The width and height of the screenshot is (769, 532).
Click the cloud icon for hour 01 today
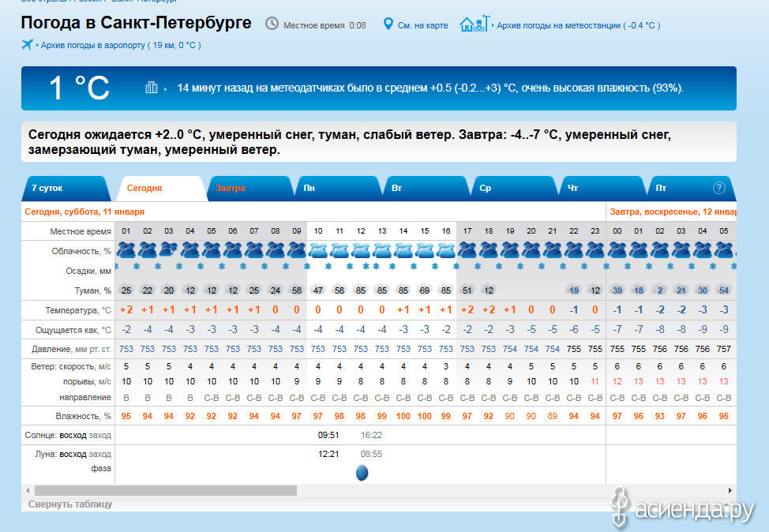click(x=126, y=250)
